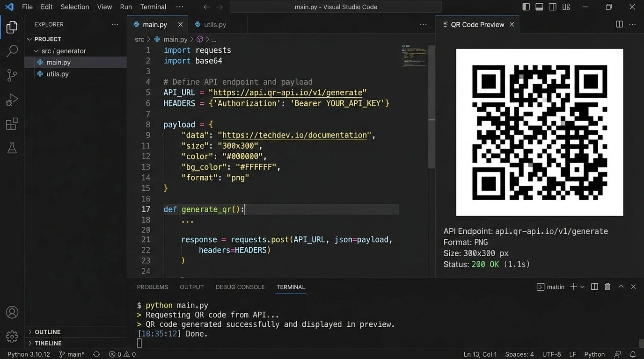Switch to the OUTPUT panel tab
This screenshot has width=644, height=359.
[192, 287]
